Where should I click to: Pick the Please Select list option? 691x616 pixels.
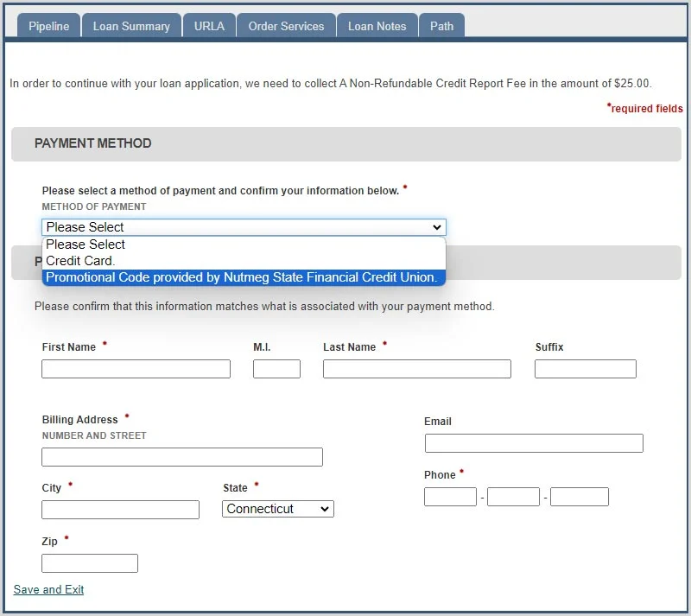pos(244,244)
